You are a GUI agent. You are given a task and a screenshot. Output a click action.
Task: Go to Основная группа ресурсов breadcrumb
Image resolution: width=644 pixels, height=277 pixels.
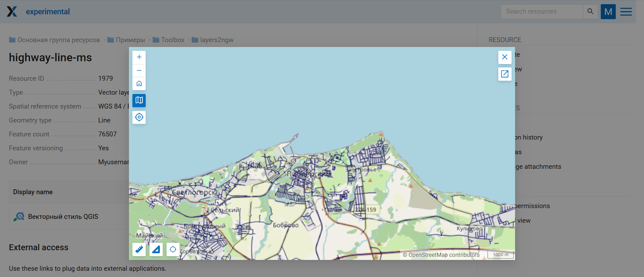[x=59, y=40]
